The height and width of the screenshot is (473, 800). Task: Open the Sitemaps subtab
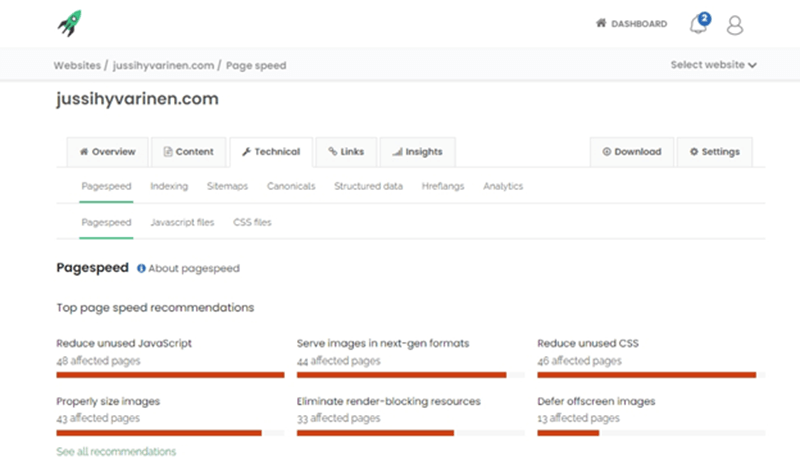pyautogui.click(x=227, y=186)
